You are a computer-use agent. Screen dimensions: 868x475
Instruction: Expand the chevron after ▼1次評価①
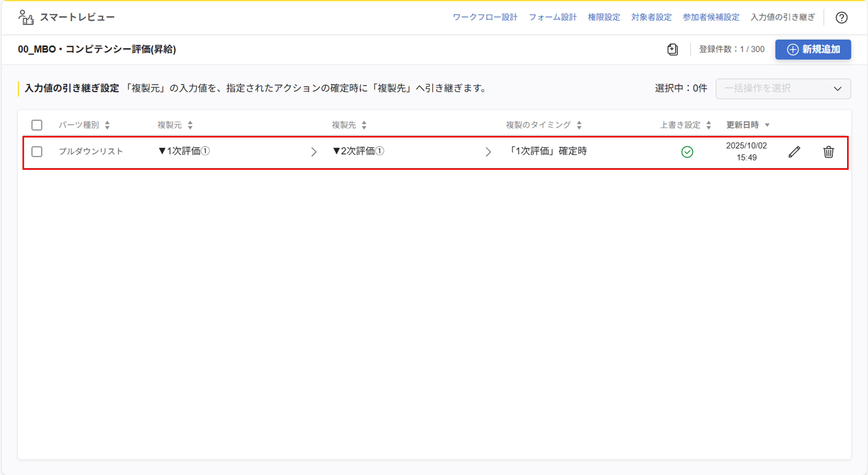coord(314,152)
